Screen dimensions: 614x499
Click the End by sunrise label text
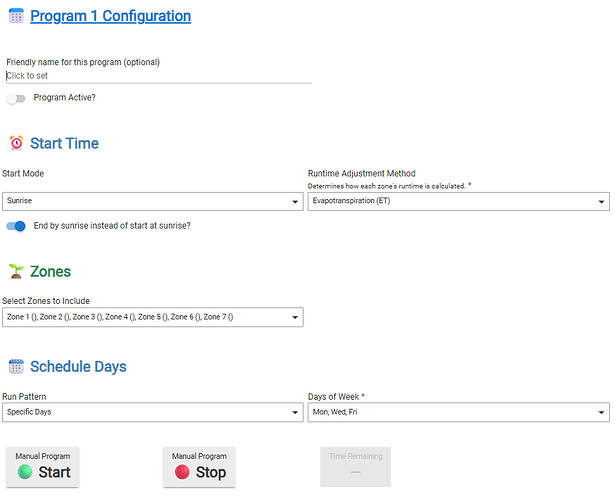112,226
